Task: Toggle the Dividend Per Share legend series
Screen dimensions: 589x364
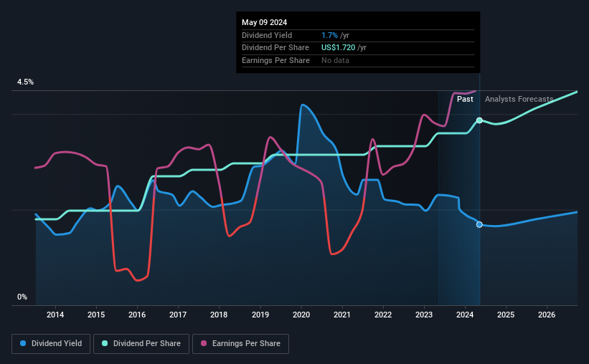Action: coord(141,344)
